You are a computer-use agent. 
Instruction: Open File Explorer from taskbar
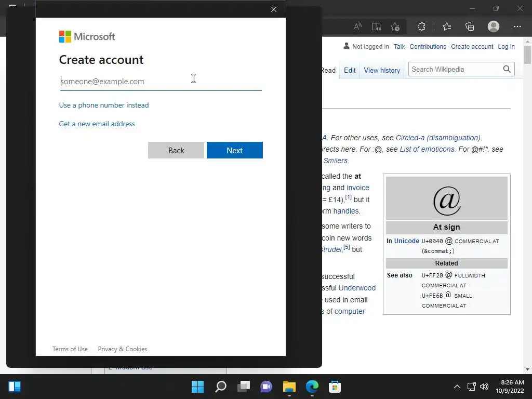(x=289, y=387)
